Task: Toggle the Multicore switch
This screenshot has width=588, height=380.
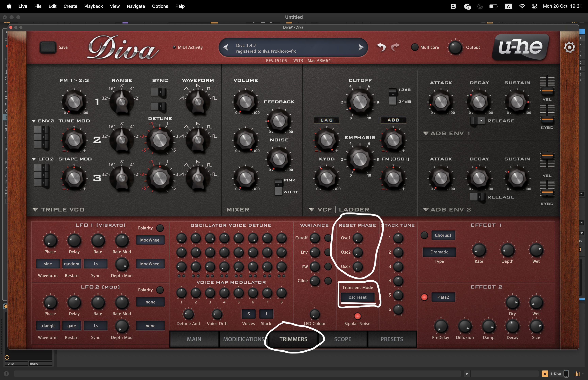Action: pos(414,47)
